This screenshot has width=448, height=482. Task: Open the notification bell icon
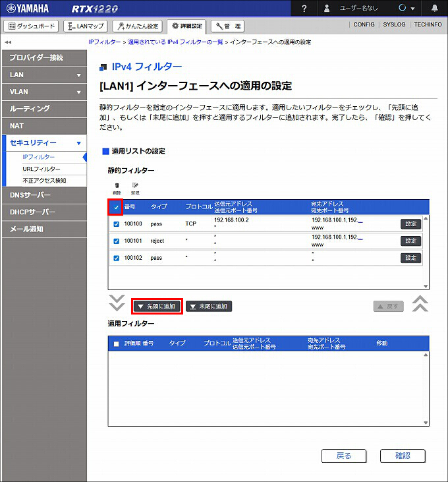(x=434, y=9)
